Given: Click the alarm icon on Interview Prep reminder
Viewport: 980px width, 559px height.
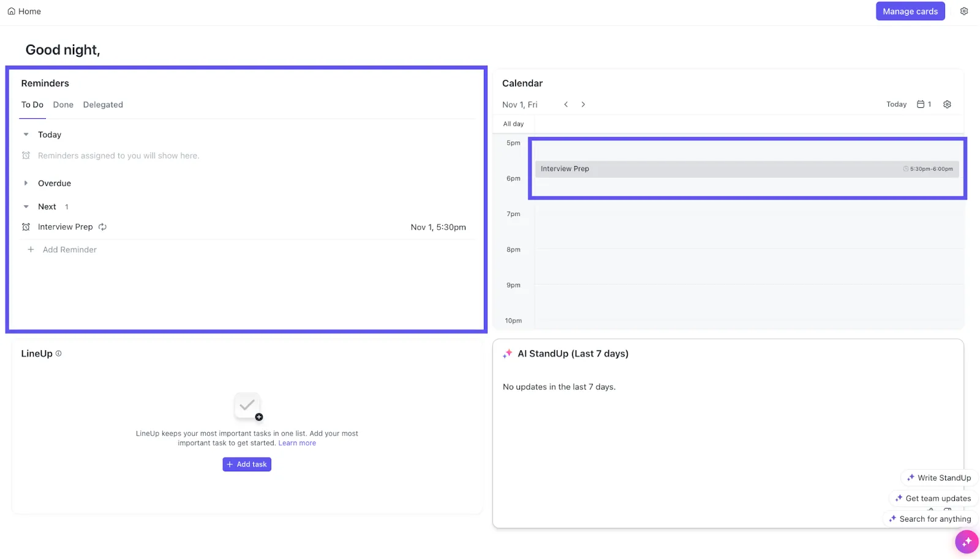Looking at the screenshot, I should [x=26, y=227].
